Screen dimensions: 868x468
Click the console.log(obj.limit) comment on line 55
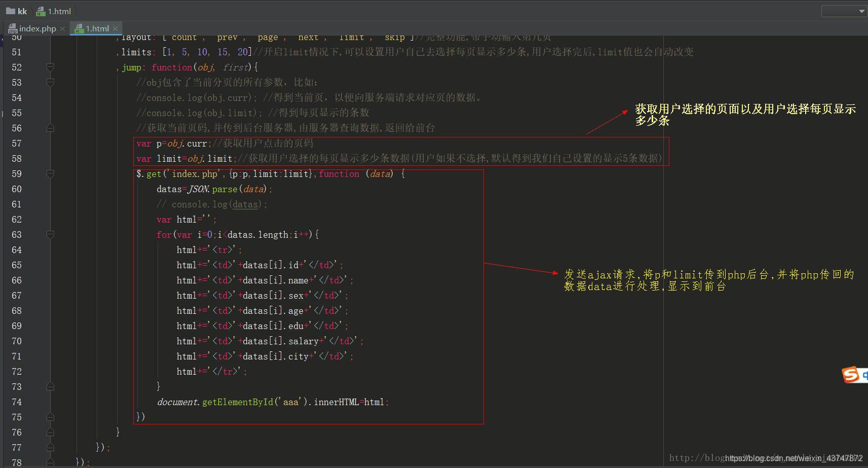[200, 113]
